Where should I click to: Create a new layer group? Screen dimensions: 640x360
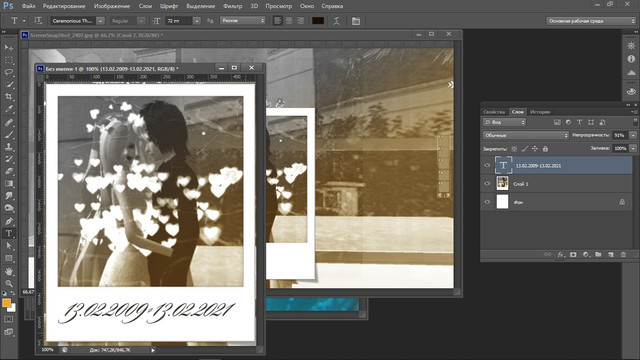[x=598, y=254]
